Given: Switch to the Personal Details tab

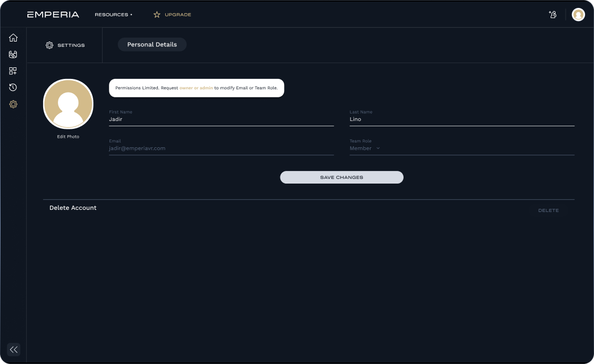Looking at the screenshot, I should [x=152, y=45].
